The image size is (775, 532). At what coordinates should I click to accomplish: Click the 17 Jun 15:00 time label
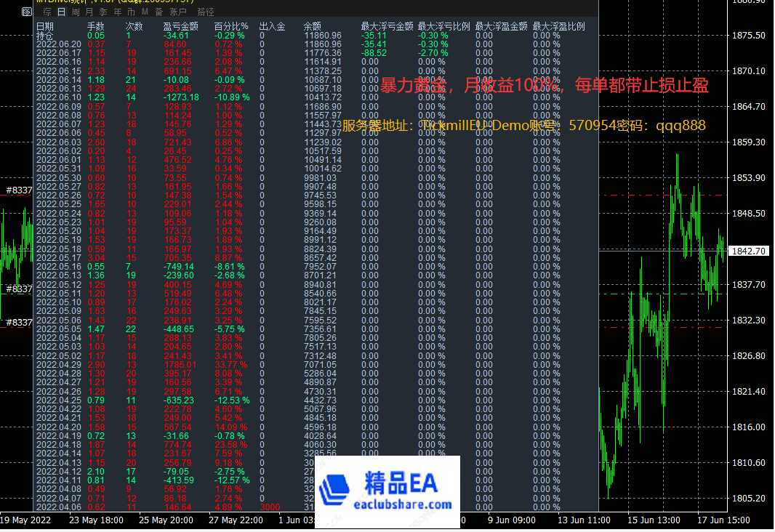(x=723, y=520)
